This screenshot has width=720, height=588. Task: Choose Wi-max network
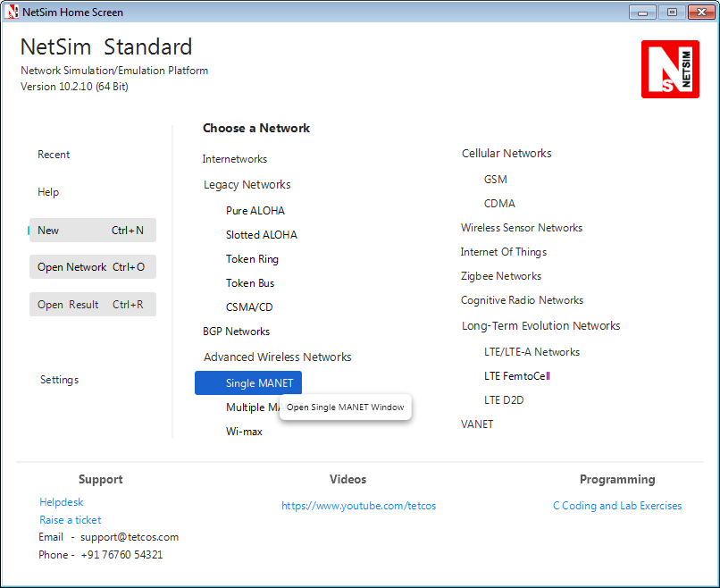244,432
